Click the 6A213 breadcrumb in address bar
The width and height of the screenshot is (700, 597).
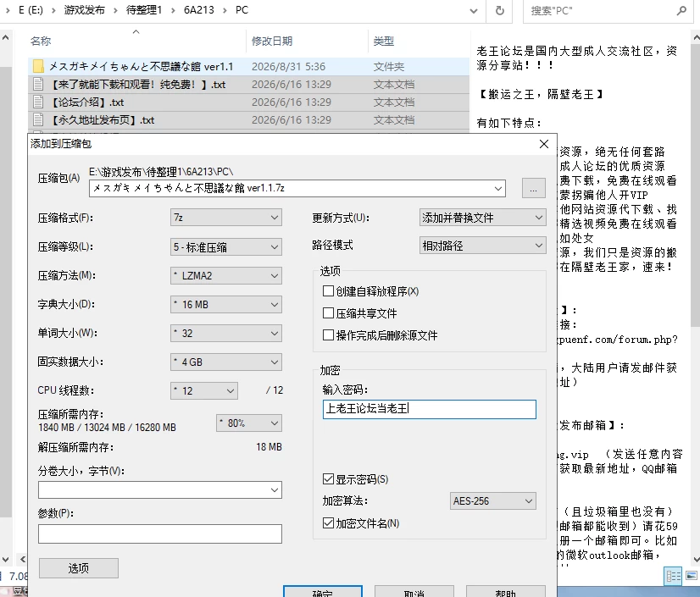click(x=198, y=10)
